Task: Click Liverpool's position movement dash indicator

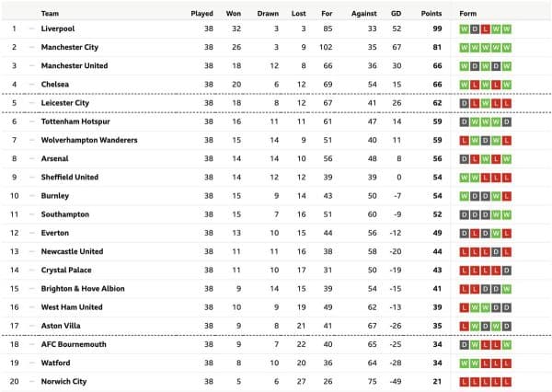Action: click(x=31, y=29)
